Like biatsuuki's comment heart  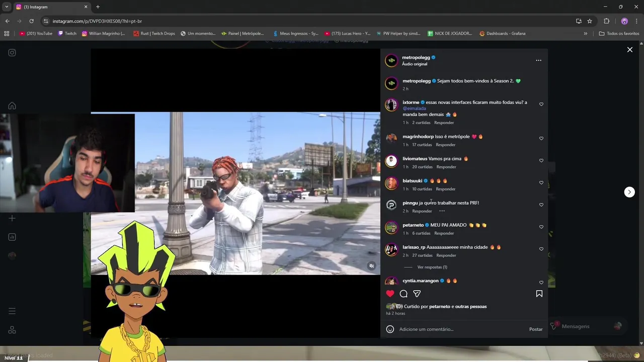pos(541,183)
